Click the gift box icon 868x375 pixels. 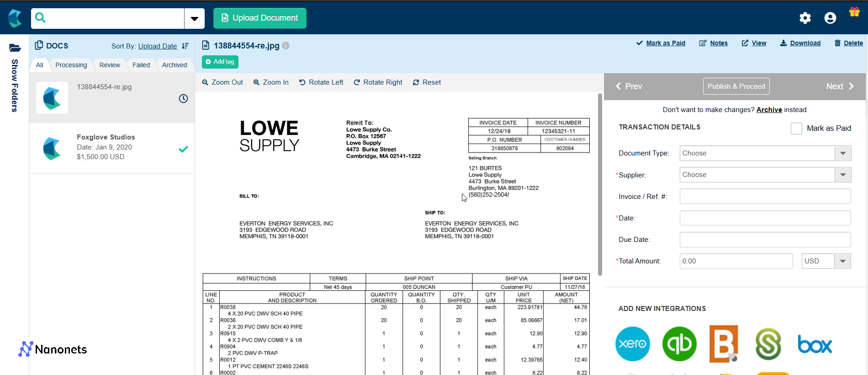854,12
